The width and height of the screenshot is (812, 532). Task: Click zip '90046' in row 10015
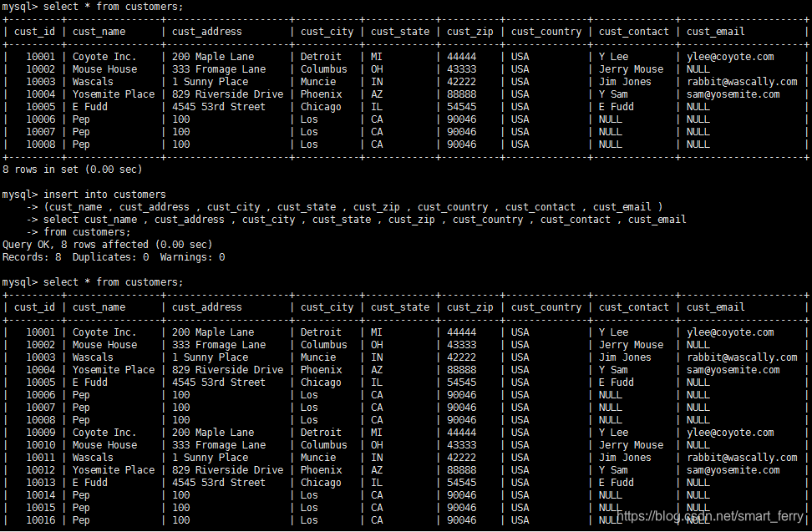click(461, 508)
